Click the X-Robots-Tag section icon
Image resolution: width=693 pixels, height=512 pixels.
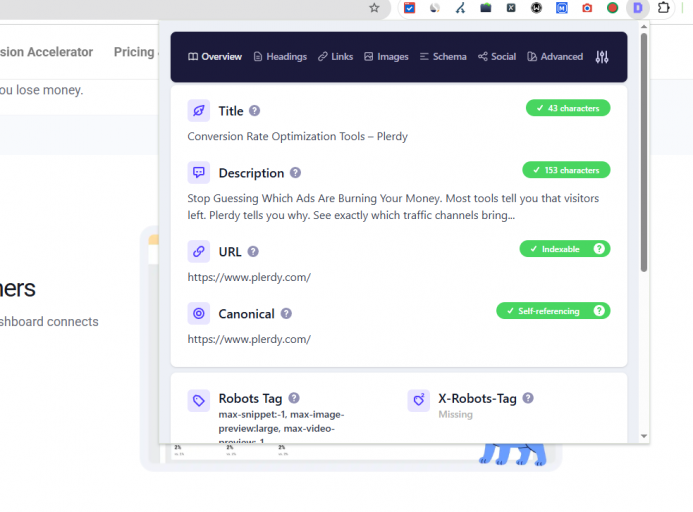coord(419,401)
